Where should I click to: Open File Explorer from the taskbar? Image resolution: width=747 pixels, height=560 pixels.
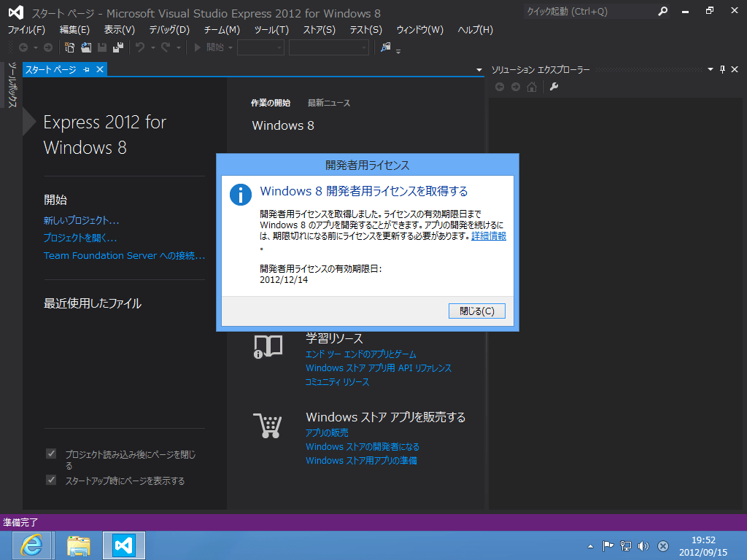click(78, 545)
